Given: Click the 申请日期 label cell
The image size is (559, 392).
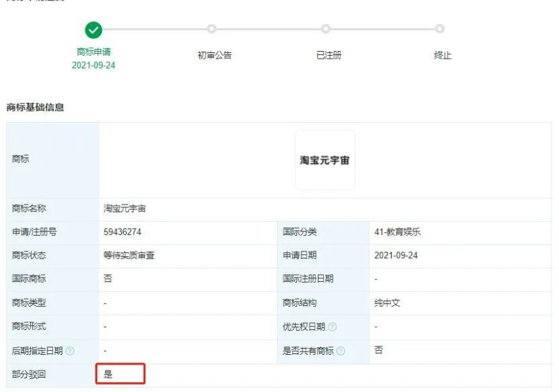Looking at the screenshot, I should (x=323, y=256).
